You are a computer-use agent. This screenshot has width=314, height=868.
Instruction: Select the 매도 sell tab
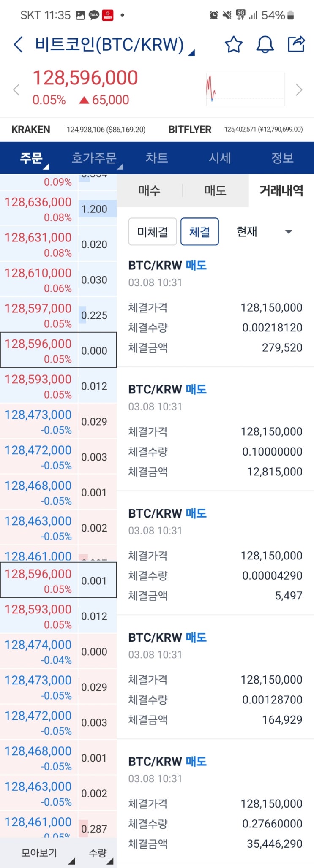(215, 191)
